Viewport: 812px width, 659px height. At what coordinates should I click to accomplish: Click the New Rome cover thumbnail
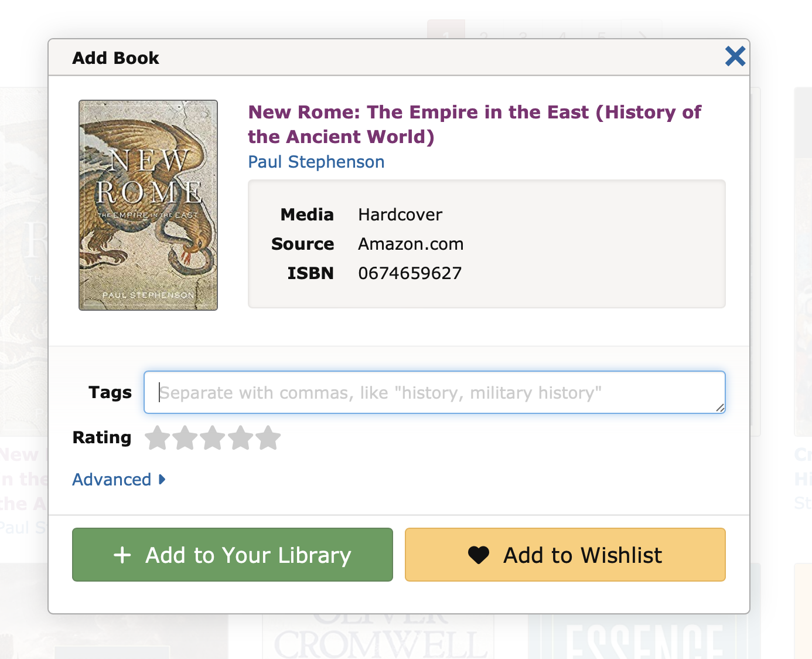pos(148,205)
